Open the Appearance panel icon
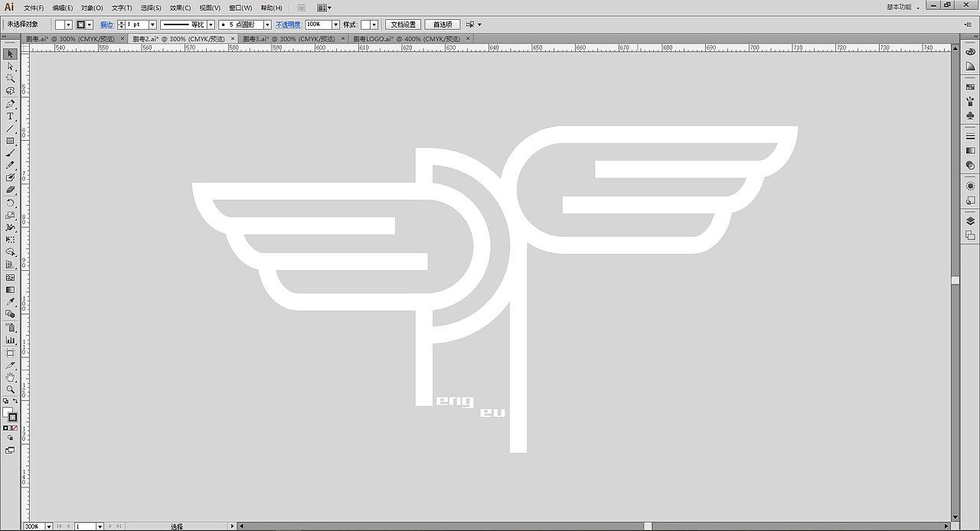Image resolution: width=980 pixels, height=531 pixels. coord(970,186)
